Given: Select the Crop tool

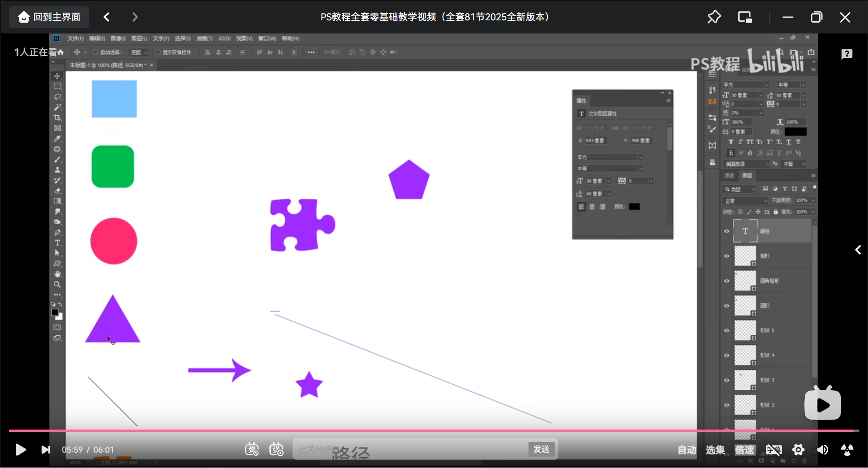Looking at the screenshot, I should (57, 118).
